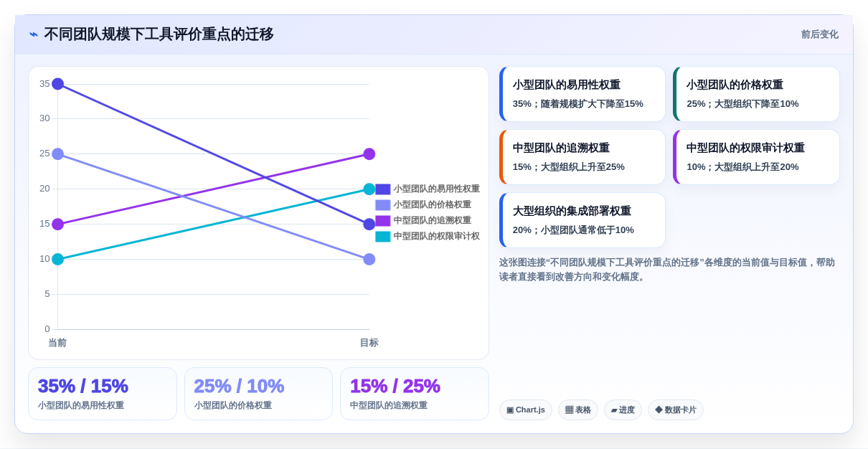
Task: Open the 中型团队的追溯权重 info card
Action: pyautogui.click(x=582, y=157)
